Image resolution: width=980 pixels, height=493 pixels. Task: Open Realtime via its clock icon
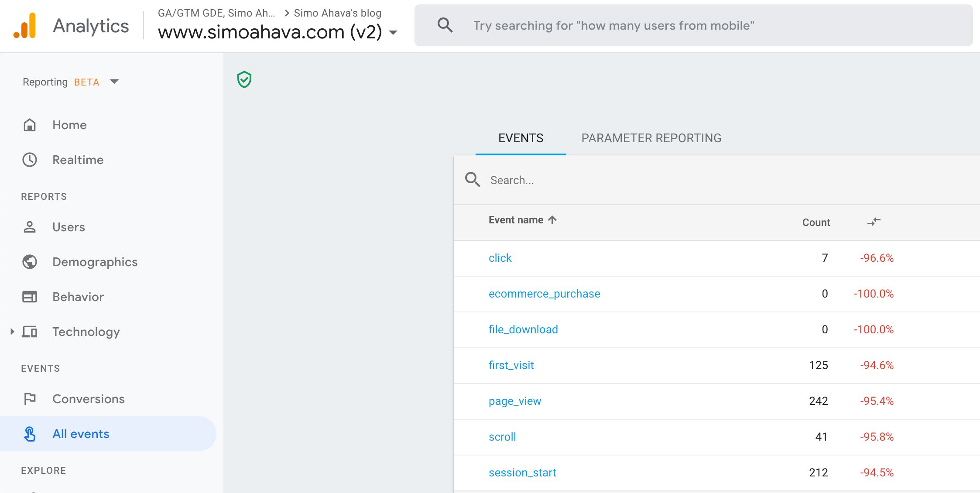(30, 160)
